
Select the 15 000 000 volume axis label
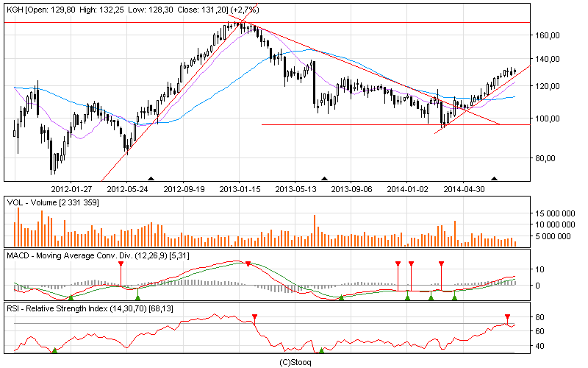555,213
